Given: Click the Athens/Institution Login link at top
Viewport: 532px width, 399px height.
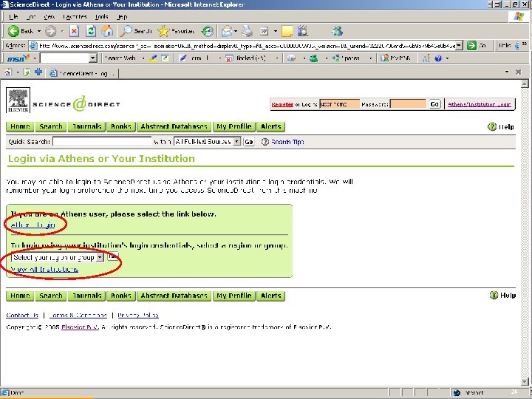Looking at the screenshot, I should click(x=480, y=104).
